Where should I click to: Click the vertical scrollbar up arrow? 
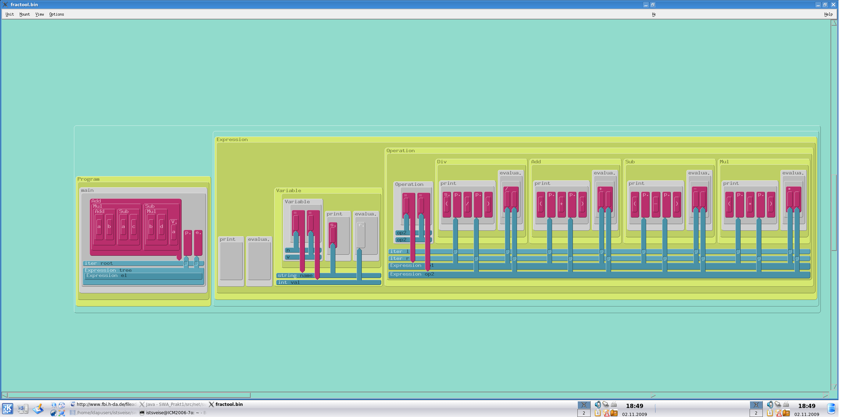click(x=834, y=23)
